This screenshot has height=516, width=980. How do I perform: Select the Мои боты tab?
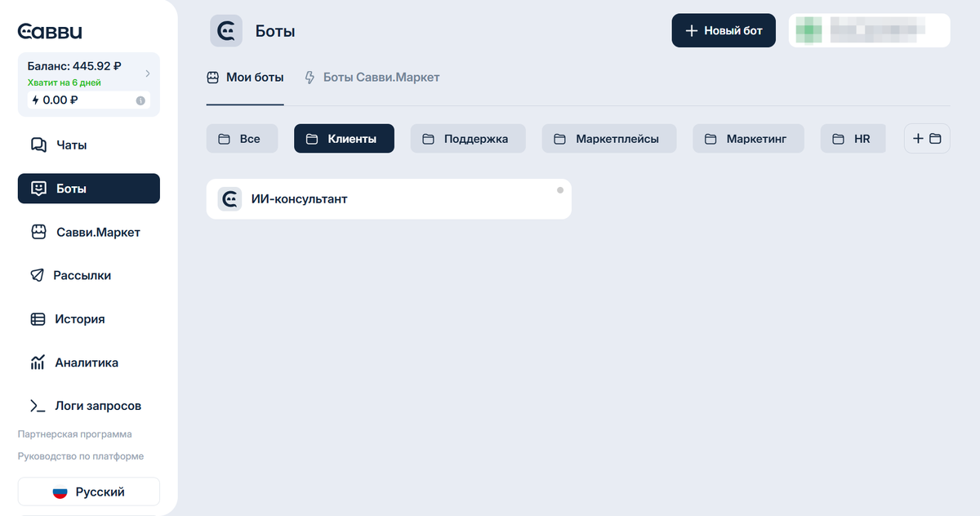(x=244, y=77)
